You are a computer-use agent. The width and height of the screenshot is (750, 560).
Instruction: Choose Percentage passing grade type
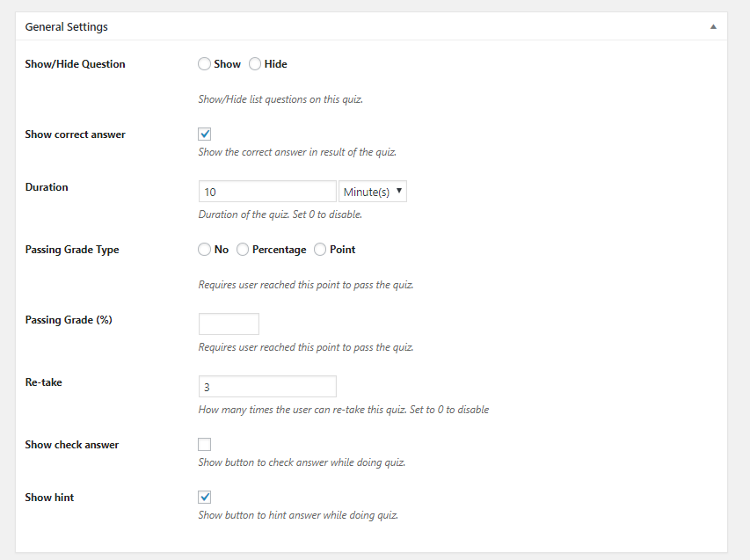click(x=243, y=250)
